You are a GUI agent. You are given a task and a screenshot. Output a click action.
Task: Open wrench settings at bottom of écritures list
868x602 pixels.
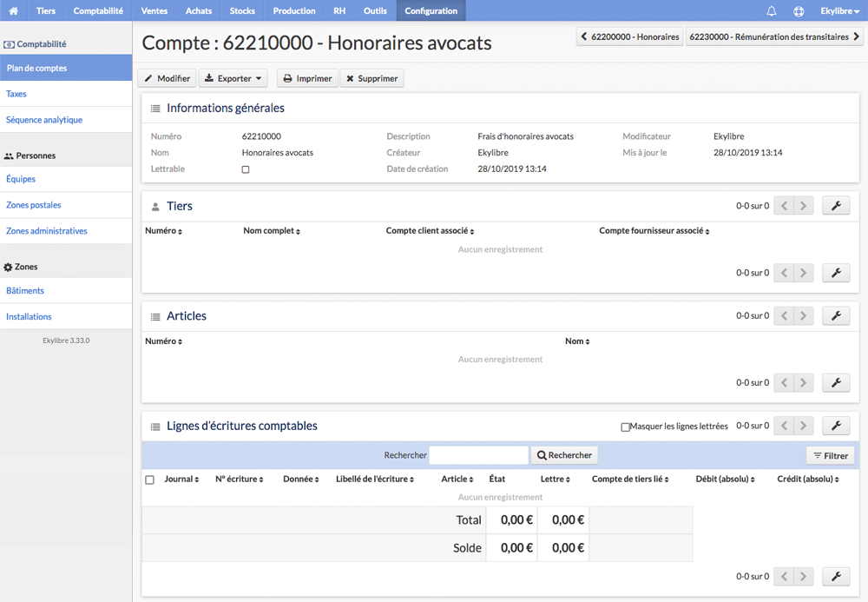836,577
